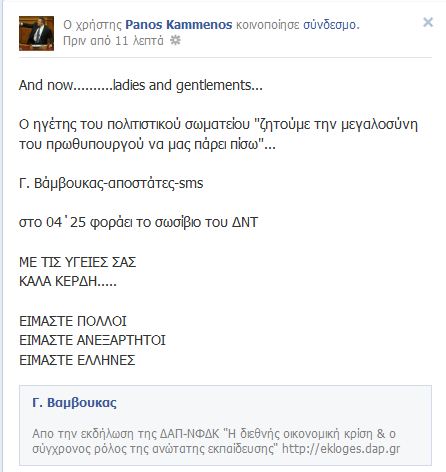
Task: Click the 'ΕΙΜΑΣΤΕ ΠΟΛΛΟΙ' line
Action: click(x=73, y=321)
